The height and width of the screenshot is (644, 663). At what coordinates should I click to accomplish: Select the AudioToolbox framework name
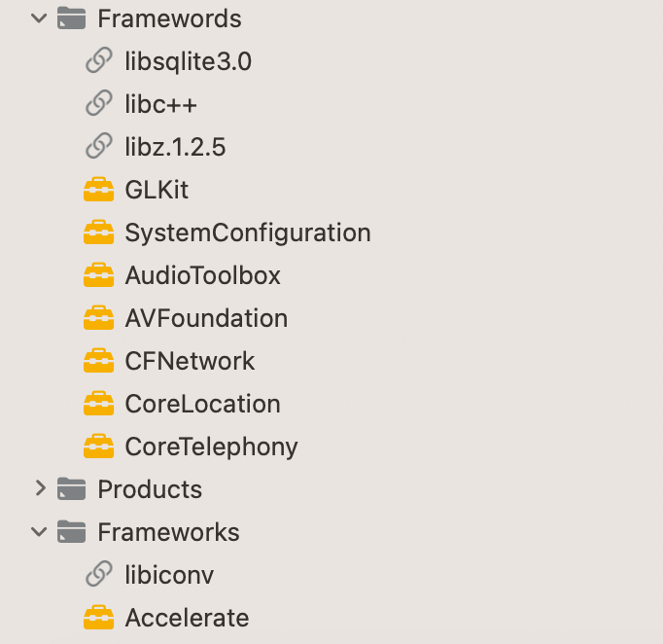(x=202, y=275)
